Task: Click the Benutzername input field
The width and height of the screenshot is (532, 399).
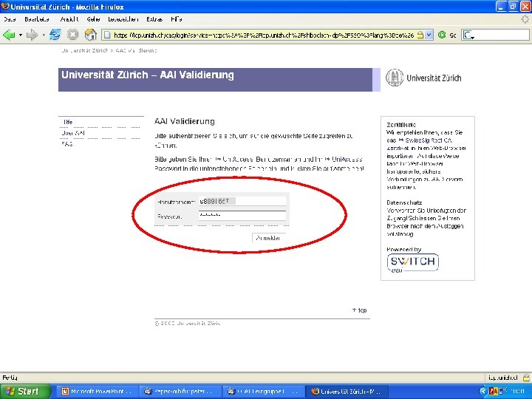Action: pos(242,201)
